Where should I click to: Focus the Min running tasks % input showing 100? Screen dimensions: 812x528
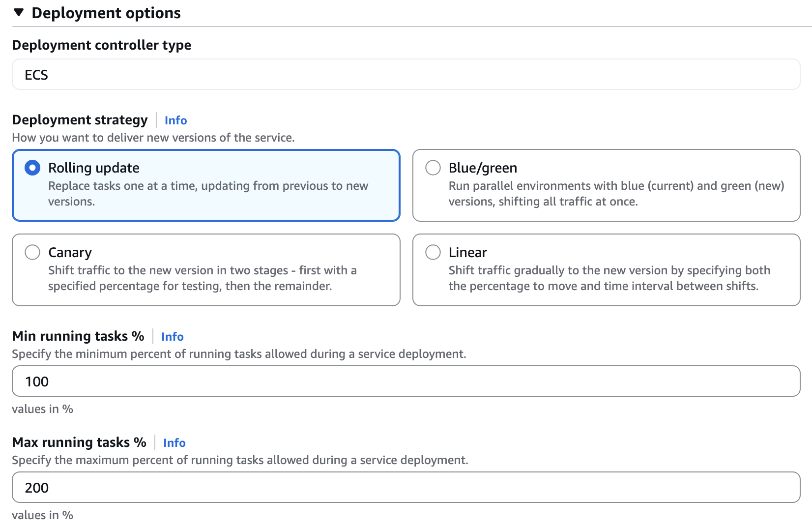[406, 381]
